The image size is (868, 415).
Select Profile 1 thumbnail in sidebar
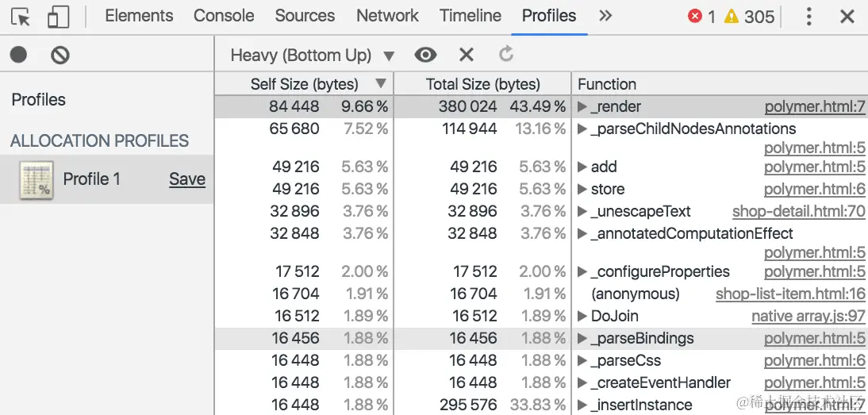(36, 180)
